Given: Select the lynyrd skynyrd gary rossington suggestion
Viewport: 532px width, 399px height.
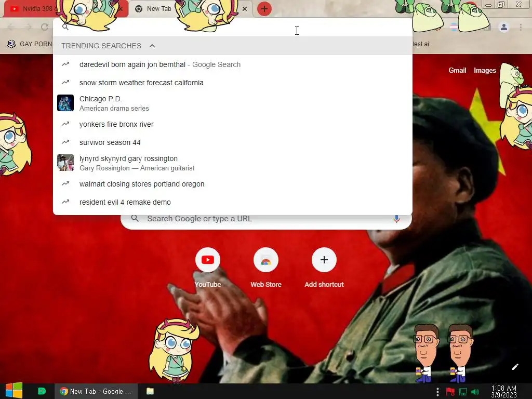Looking at the screenshot, I should coord(232,163).
